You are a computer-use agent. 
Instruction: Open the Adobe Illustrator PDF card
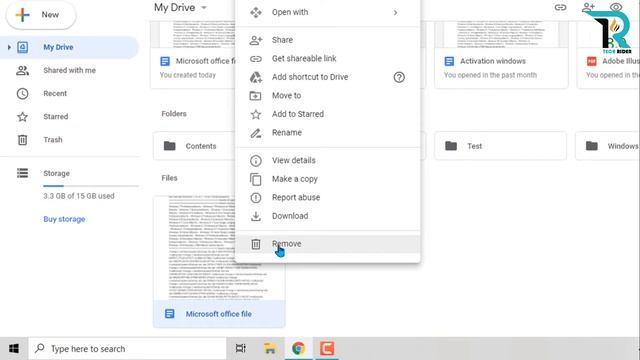tap(608, 56)
